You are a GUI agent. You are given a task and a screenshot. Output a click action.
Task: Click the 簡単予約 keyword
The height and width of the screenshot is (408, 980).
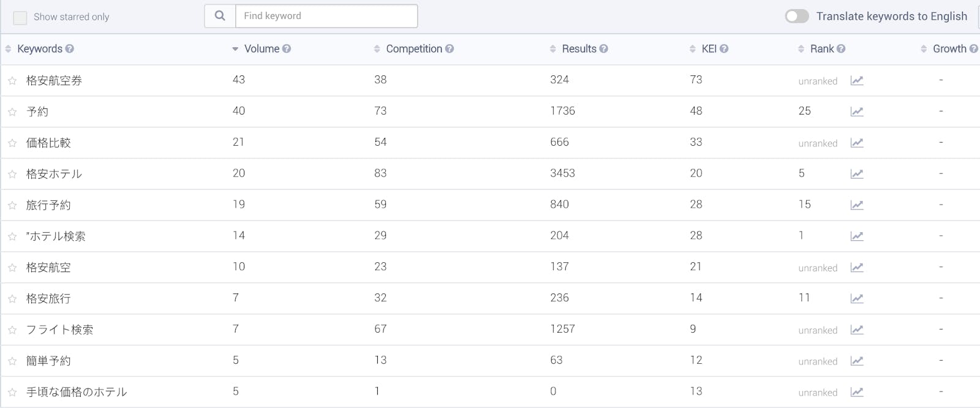[x=48, y=361]
